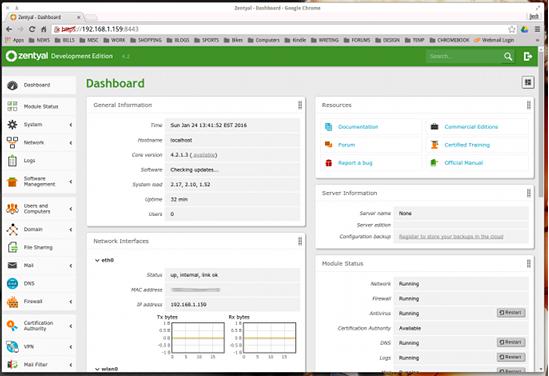549x376 pixels.
Task: Open the Module Status sidebar icon
Action: [x=12, y=106]
